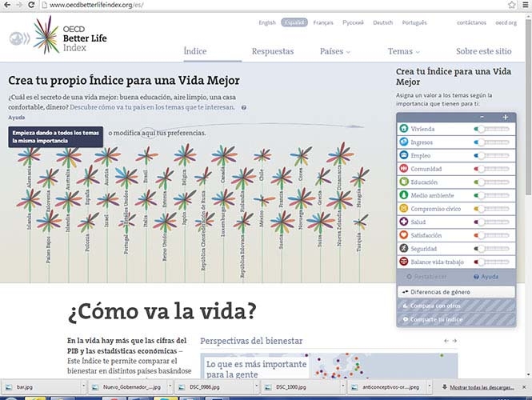This screenshot has width=532, height=400.
Task: Open the oecd.org link
Action: [x=506, y=22]
